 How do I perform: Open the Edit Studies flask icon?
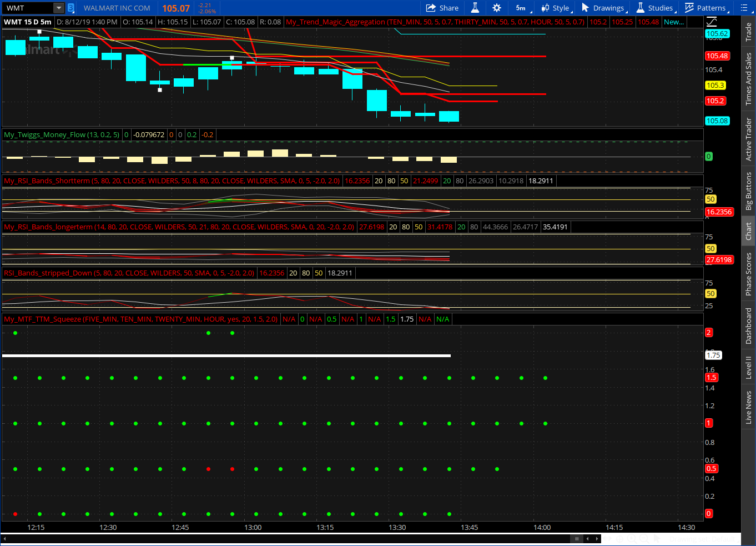[x=475, y=8]
